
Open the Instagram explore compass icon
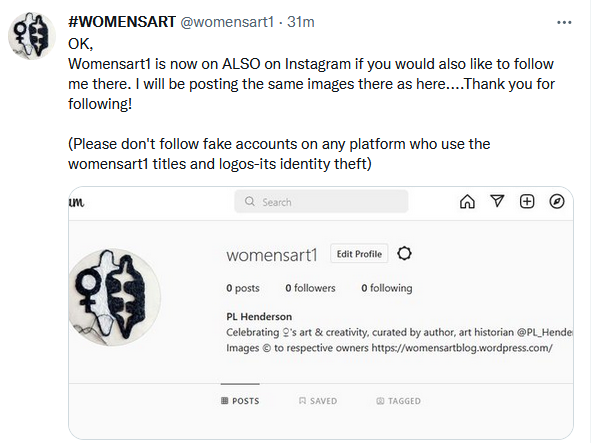pyautogui.click(x=557, y=201)
